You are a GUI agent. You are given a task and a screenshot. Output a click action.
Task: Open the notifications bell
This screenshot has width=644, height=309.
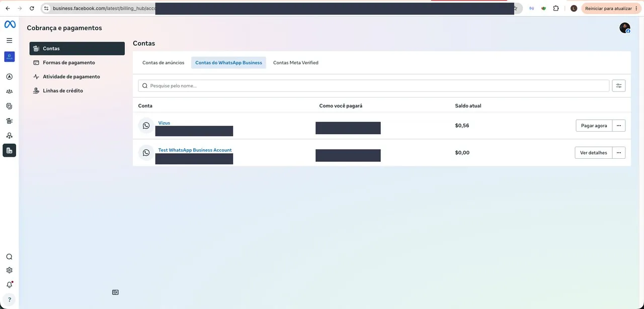[9, 284]
